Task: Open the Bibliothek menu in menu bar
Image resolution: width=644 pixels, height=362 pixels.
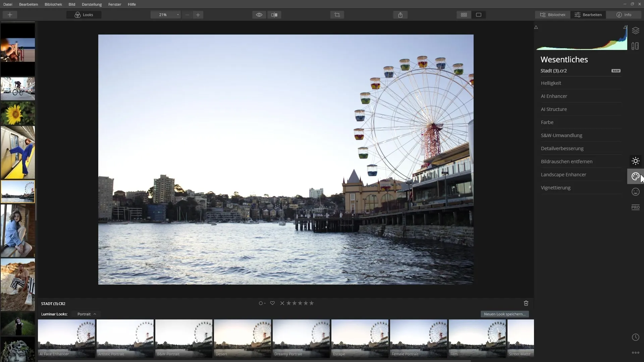Action: [53, 4]
